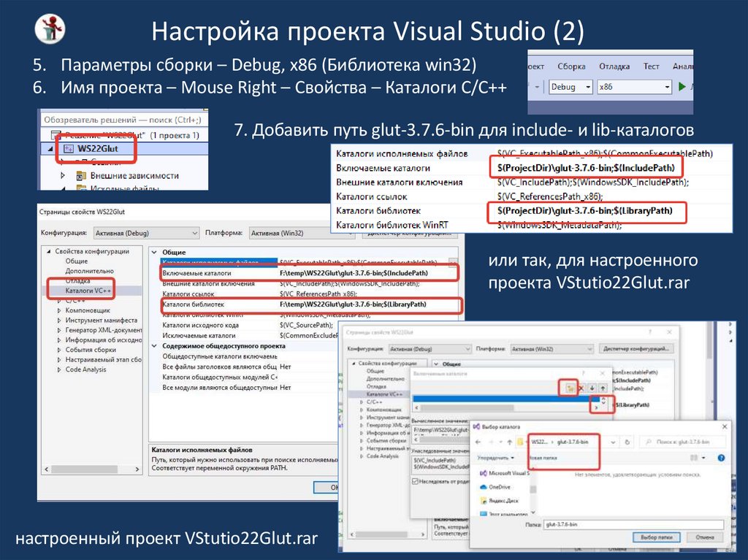Expand Инструмент манифеста node in large dialog
Image resolution: width=748 pixels, height=560 pixels.
[x=59, y=320]
